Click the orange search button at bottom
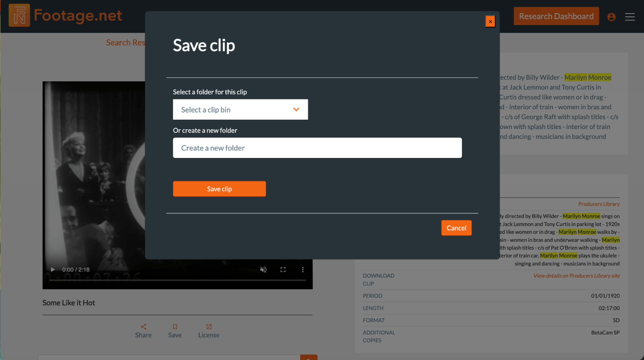This screenshot has height=360, width=644. (309, 357)
